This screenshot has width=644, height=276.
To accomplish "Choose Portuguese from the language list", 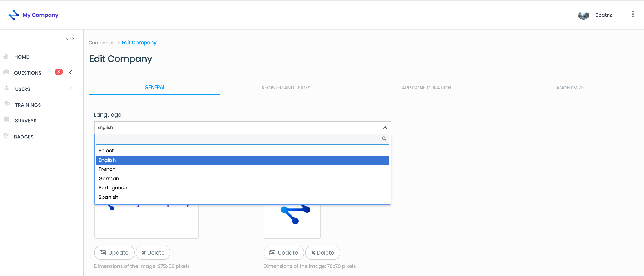I will [x=113, y=188].
